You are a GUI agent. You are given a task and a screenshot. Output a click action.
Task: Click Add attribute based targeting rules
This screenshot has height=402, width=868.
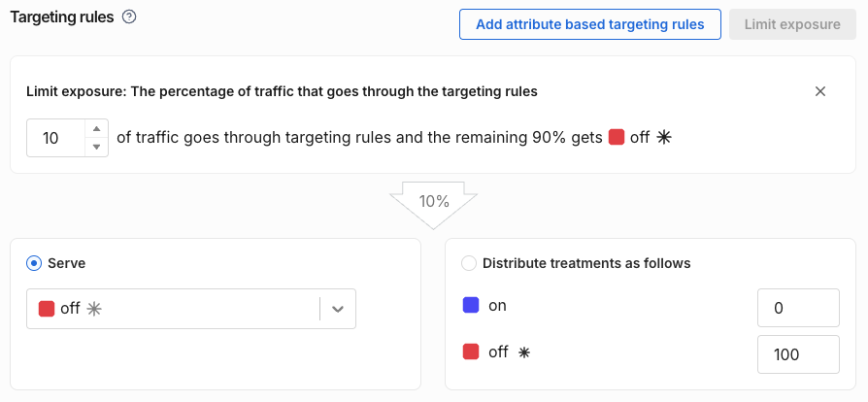coord(589,24)
